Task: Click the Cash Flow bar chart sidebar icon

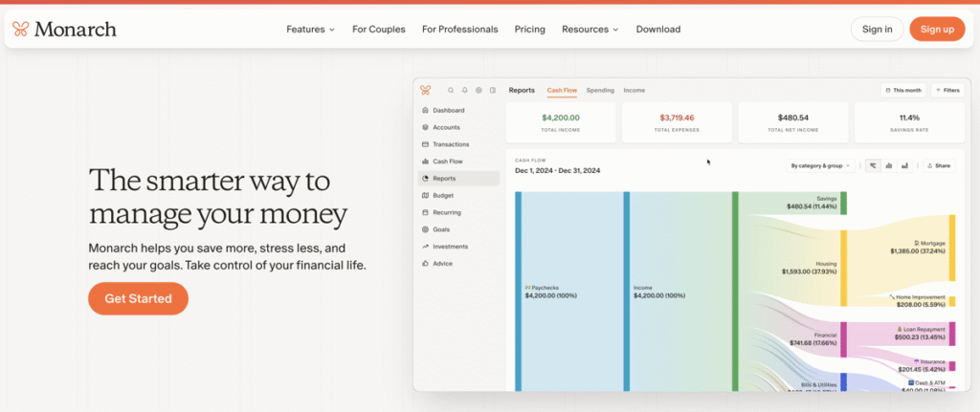Action: point(425,161)
